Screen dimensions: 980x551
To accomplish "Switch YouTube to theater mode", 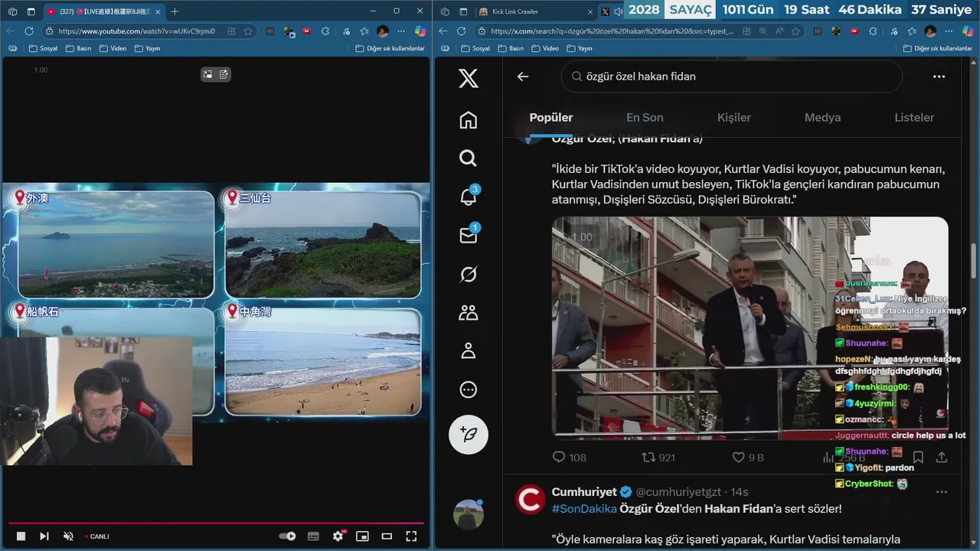I will point(387,536).
